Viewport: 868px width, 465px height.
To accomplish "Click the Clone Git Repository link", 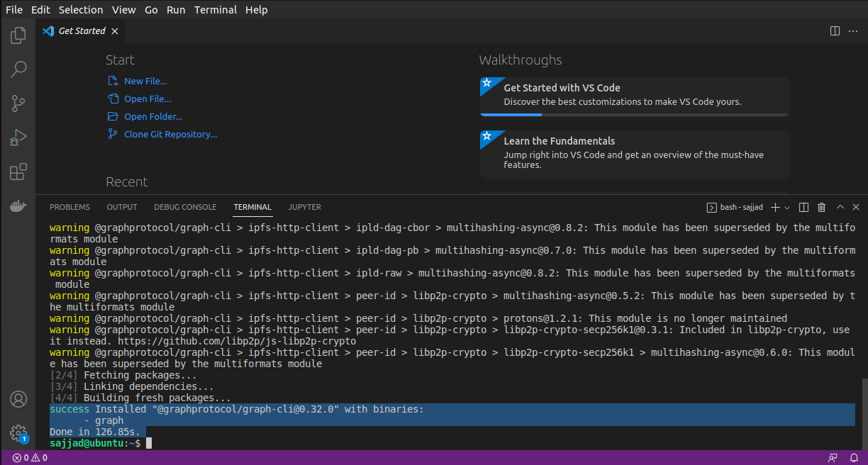I will tap(170, 134).
